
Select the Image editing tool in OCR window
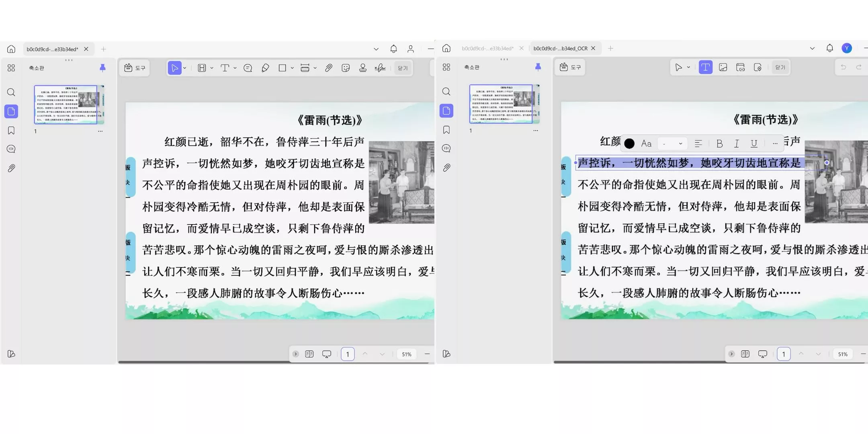[x=723, y=67]
